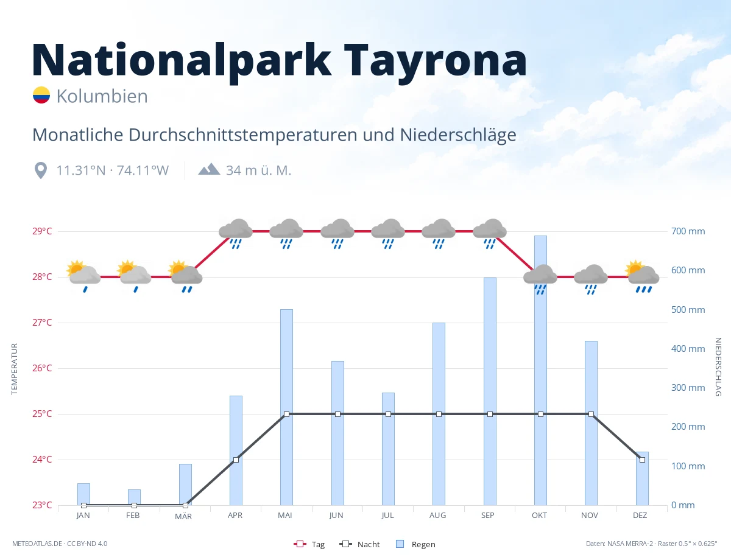Click the December precipitation bar
The height and width of the screenshot is (560, 731).
[642, 478]
